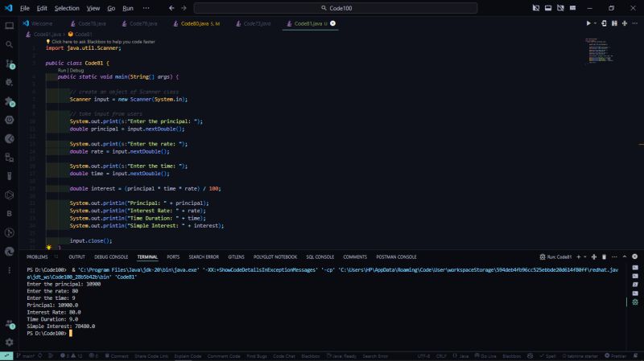Open the run options dropdown beside the play button
The image size is (644, 361).
pyautogui.click(x=595, y=23)
